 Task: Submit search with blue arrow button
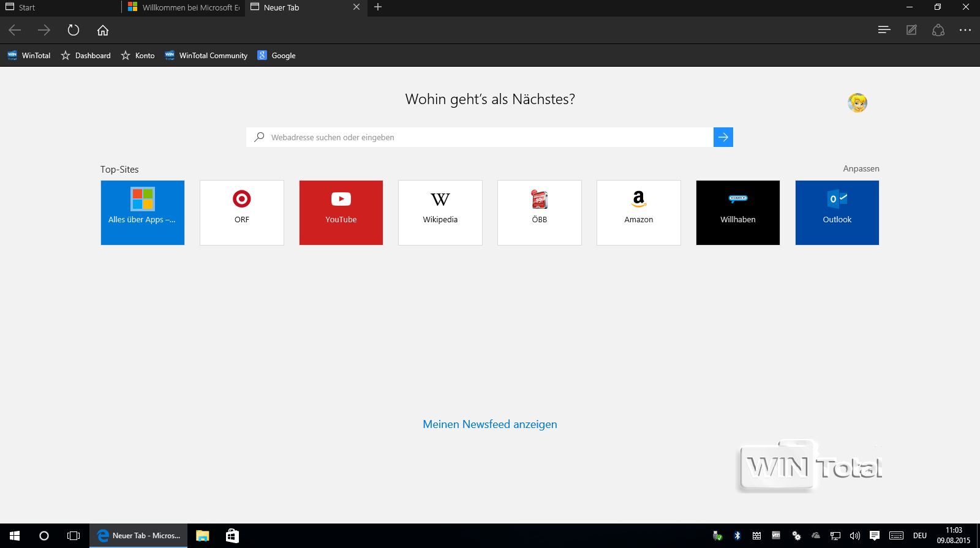[723, 137]
